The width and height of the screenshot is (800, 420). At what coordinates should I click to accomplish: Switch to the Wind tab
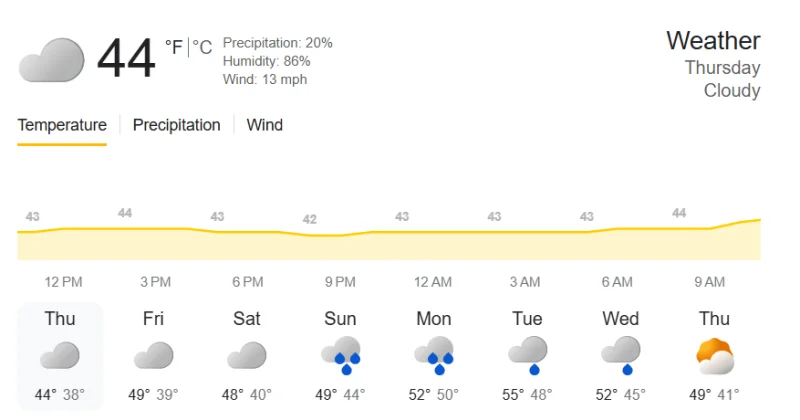pos(264,125)
